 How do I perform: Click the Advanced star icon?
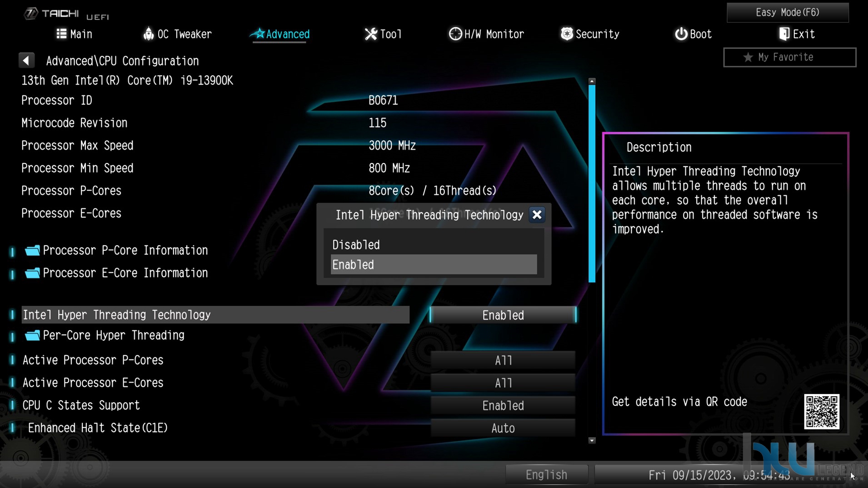(259, 34)
